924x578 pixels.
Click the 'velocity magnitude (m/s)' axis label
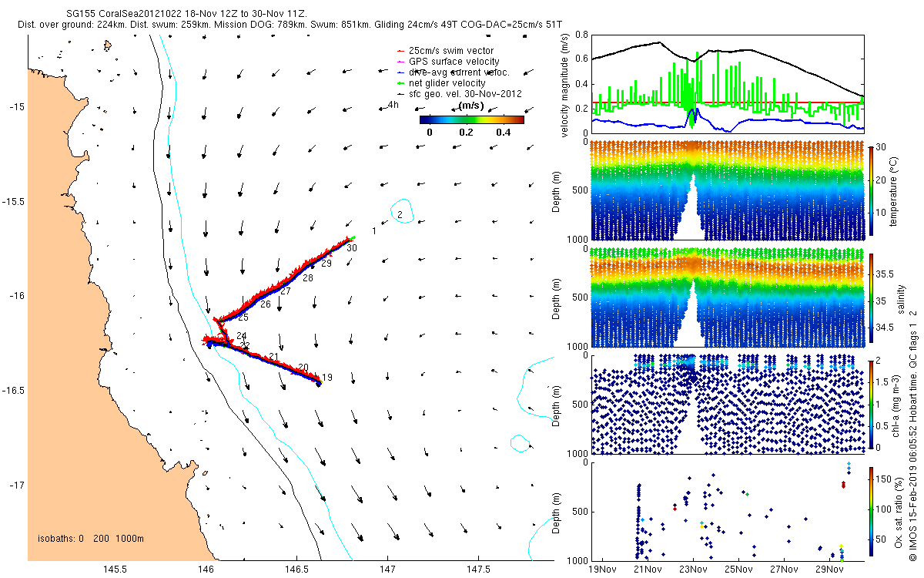(566, 84)
